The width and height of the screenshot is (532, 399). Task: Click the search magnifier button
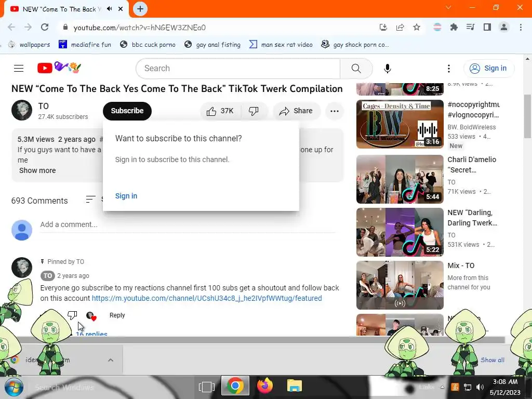coord(356,68)
